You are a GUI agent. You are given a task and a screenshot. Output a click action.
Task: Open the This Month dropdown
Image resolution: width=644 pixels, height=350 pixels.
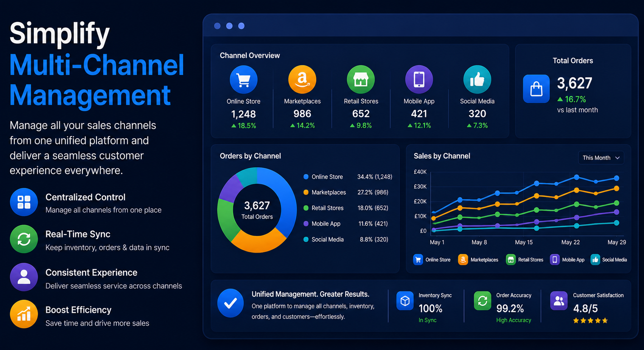pyautogui.click(x=601, y=158)
